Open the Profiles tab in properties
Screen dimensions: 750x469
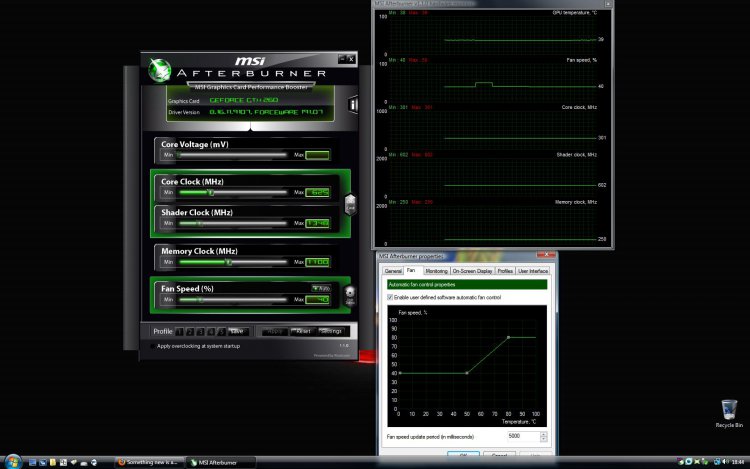point(505,271)
